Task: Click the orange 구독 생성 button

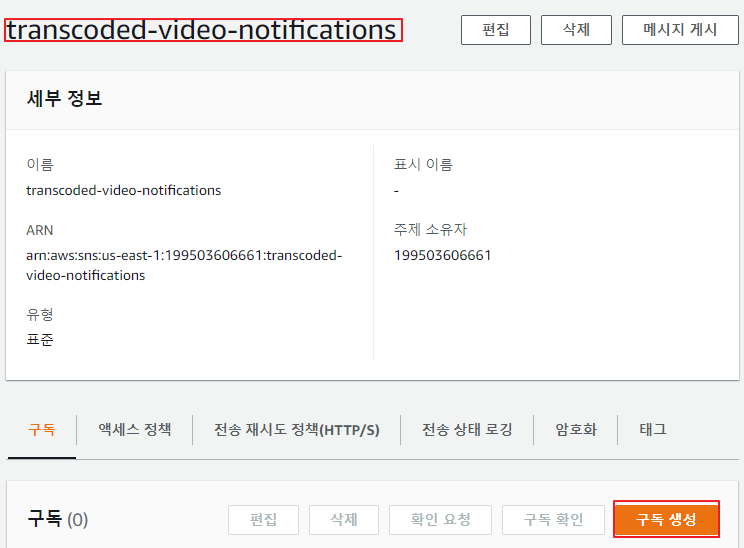Action: point(666,519)
